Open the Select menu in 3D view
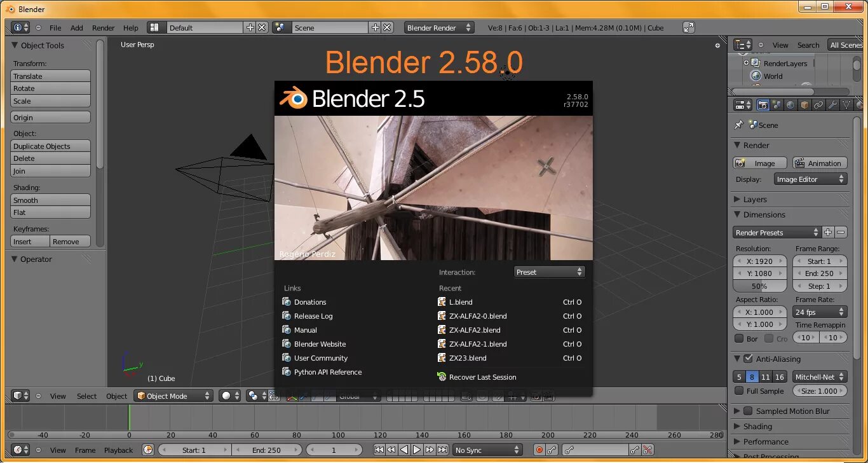The height and width of the screenshot is (463, 868). tap(87, 396)
